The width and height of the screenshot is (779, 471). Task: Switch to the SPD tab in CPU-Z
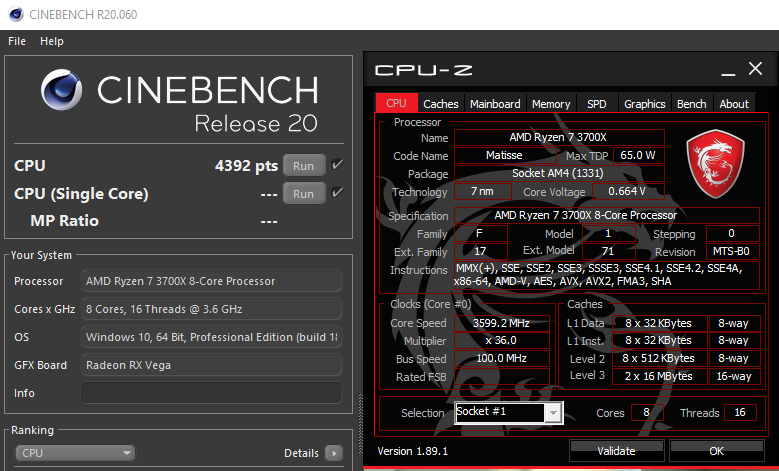(x=596, y=104)
